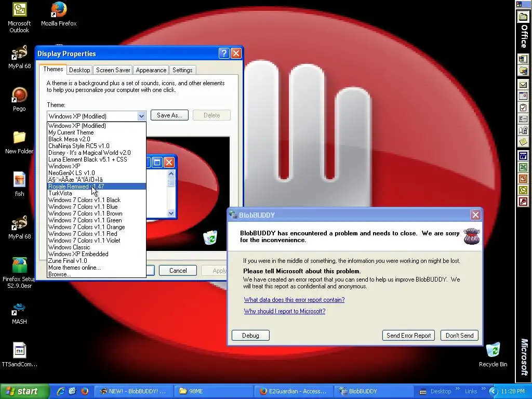Open Office shortcut bar control menu icon
Viewport: 532px width, 399px height.
pyautogui.click(x=519, y=4)
